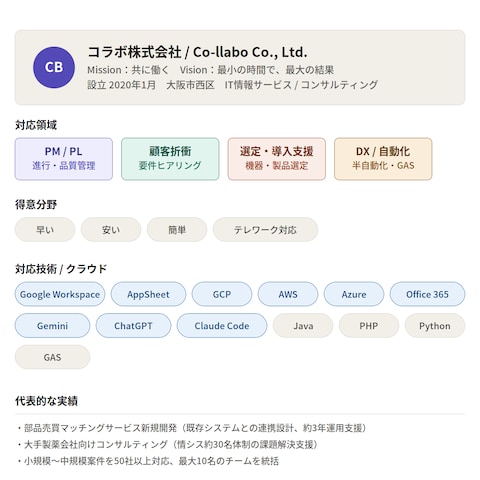Click the Claude Code chip
This screenshot has width=480, height=480.
click(222, 326)
